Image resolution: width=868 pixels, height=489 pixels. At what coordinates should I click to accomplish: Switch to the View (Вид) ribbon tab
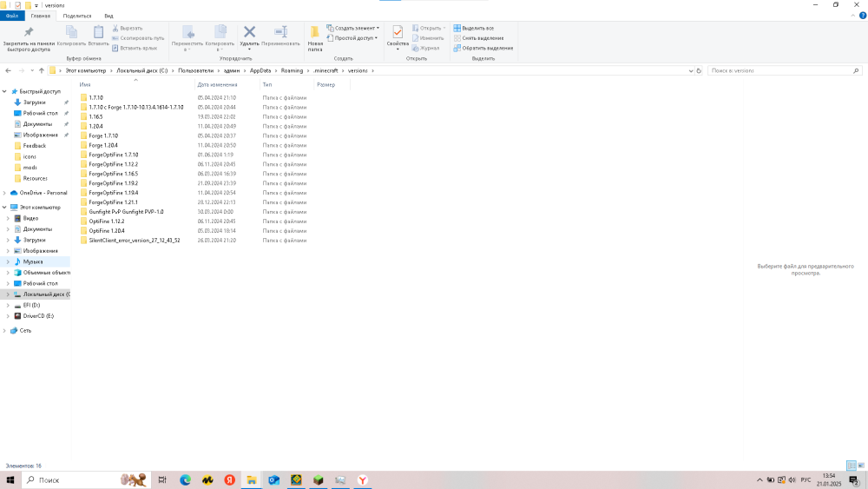coord(108,16)
